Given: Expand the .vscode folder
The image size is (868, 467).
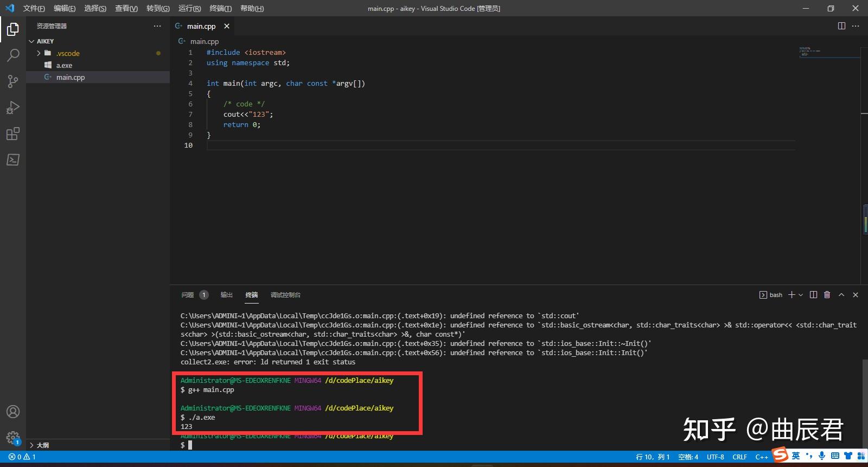Looking at the screenshot, I should point(98,53).
